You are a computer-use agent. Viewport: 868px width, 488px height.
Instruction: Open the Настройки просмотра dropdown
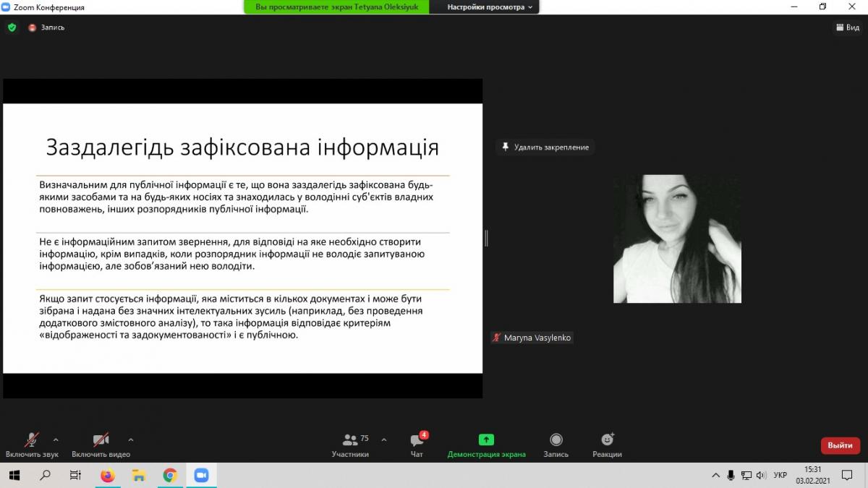coord(489,7)
